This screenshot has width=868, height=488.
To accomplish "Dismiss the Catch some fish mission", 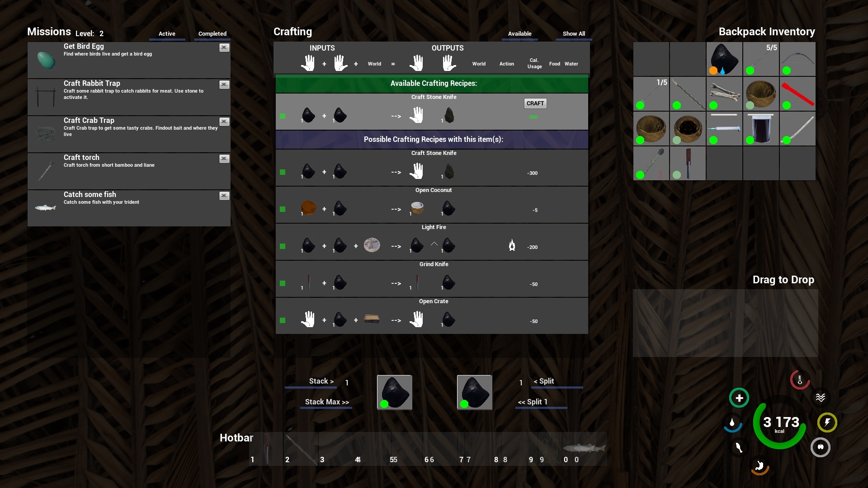I will point(224,196).
